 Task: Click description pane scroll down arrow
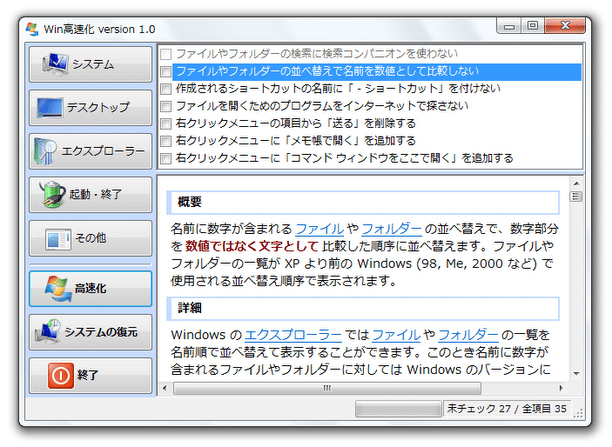(576, 374)
